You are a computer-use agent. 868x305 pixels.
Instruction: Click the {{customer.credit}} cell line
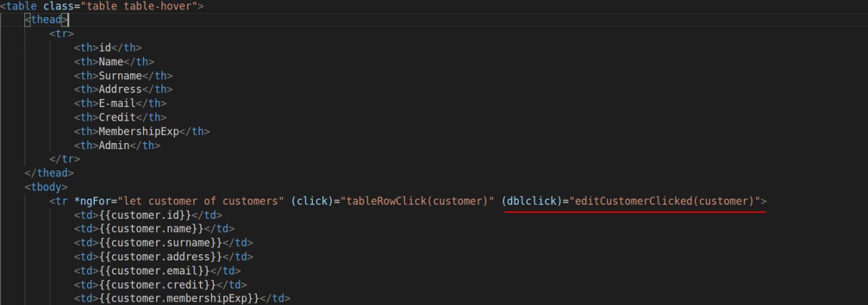tap(160, 284)
